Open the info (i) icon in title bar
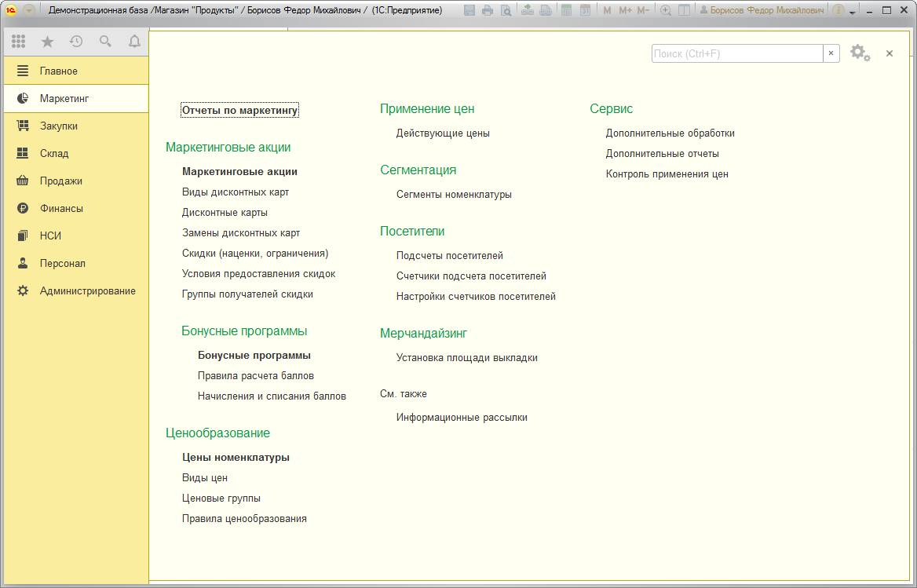 click(x=838, y=10)
